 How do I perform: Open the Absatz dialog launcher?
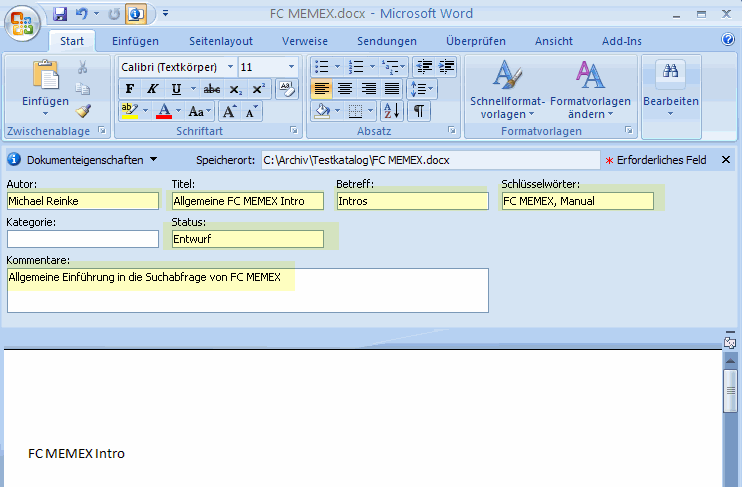[452, 130]
